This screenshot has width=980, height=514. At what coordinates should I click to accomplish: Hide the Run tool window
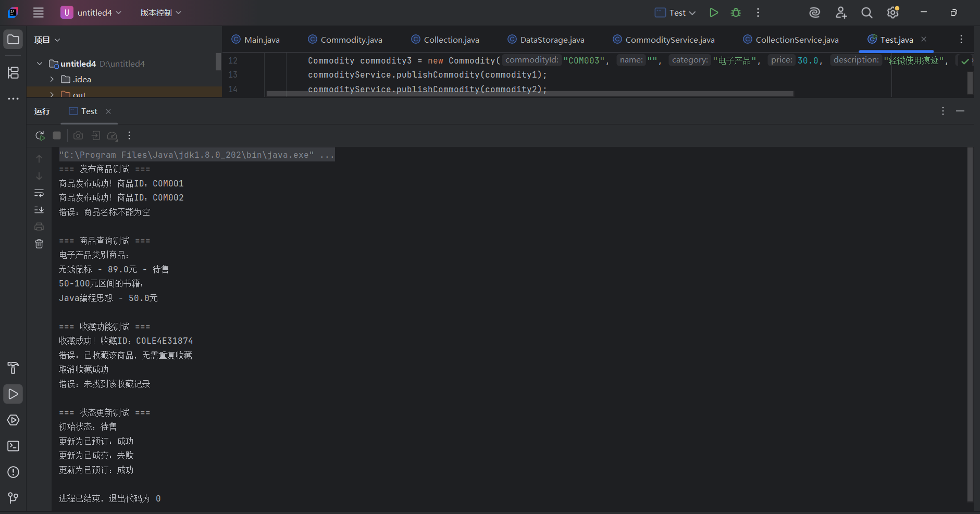click(x=960, y=111)
